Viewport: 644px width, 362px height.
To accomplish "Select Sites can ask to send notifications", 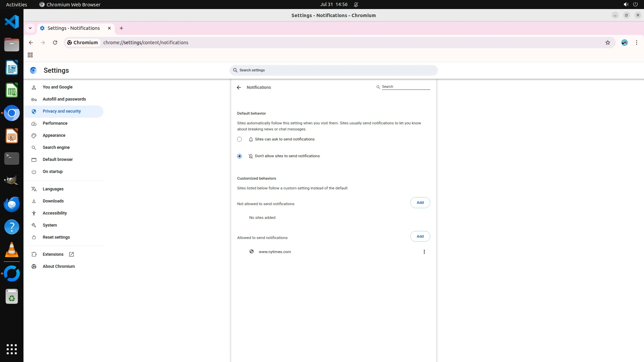I will coord(239,139).
